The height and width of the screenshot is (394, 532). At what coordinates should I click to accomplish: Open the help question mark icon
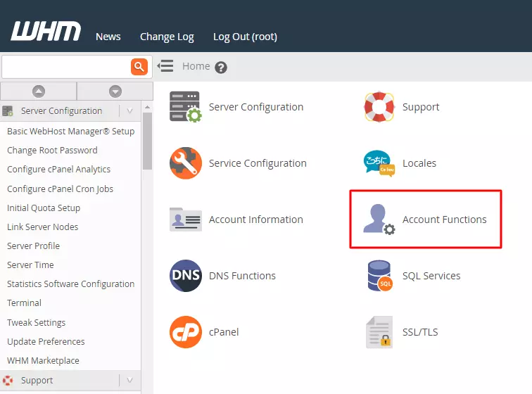(221, 68)
